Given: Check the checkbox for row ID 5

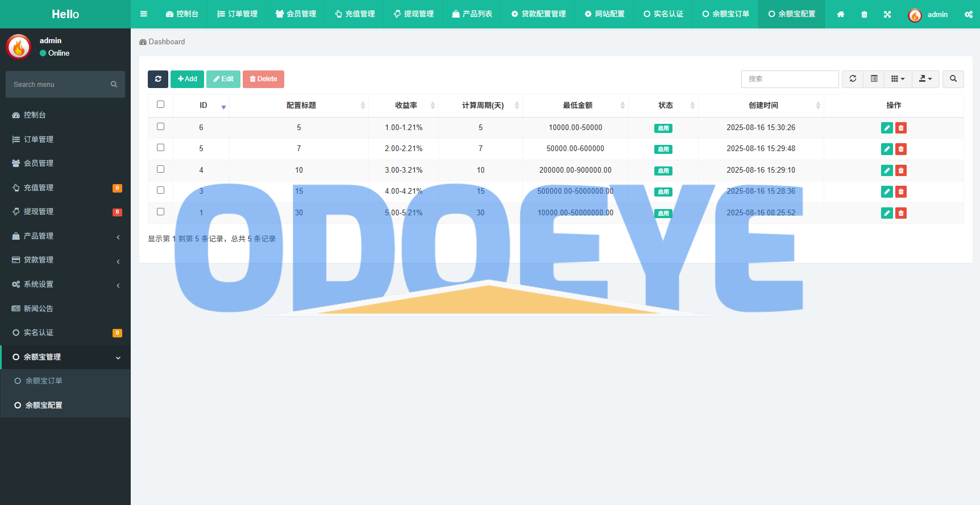Looking at the screenshot, I should click(160, 148).
